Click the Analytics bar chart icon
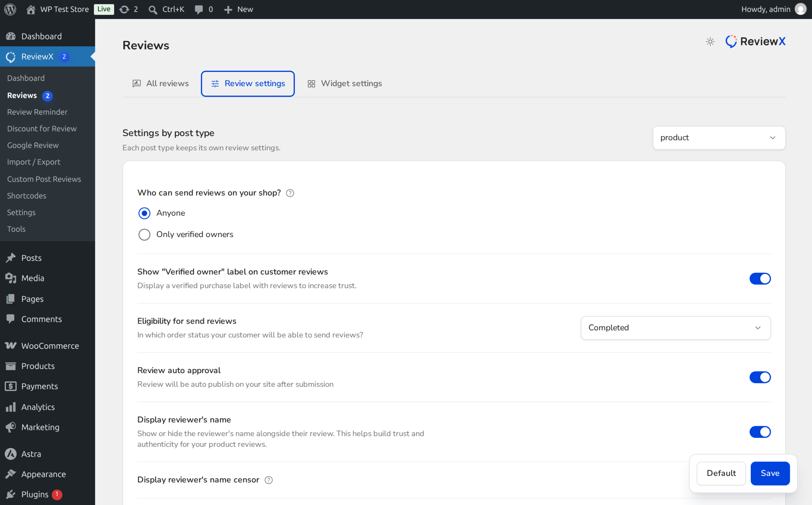Viewport: 812px width, 505px height. pos(11,407)
